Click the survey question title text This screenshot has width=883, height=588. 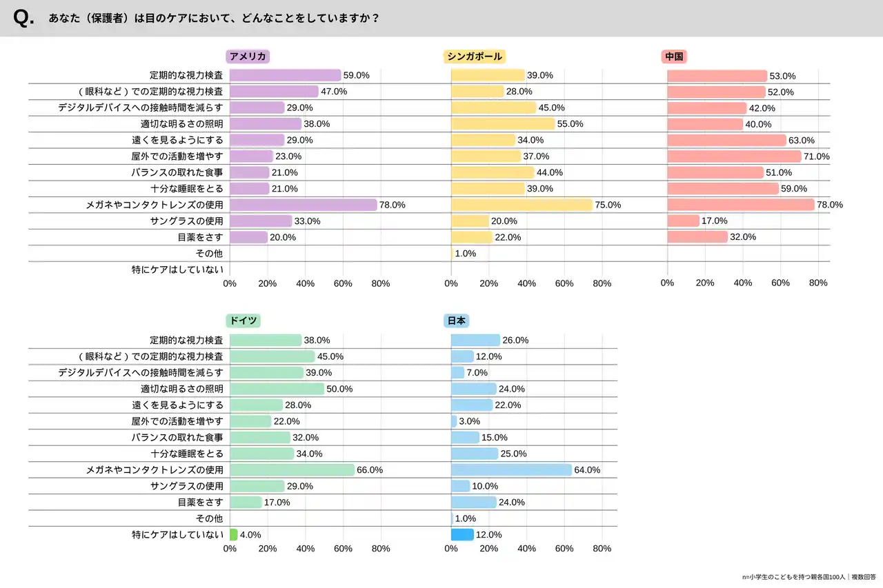(x=214, y=19)
